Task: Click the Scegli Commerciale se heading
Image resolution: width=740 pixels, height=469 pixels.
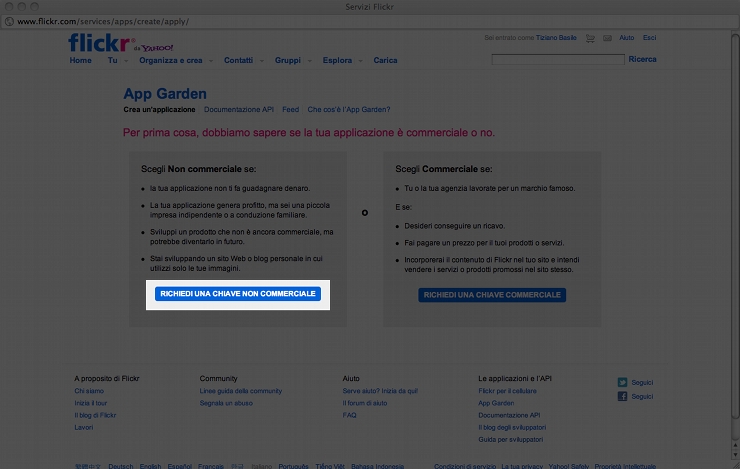Action: click(444, 169)
